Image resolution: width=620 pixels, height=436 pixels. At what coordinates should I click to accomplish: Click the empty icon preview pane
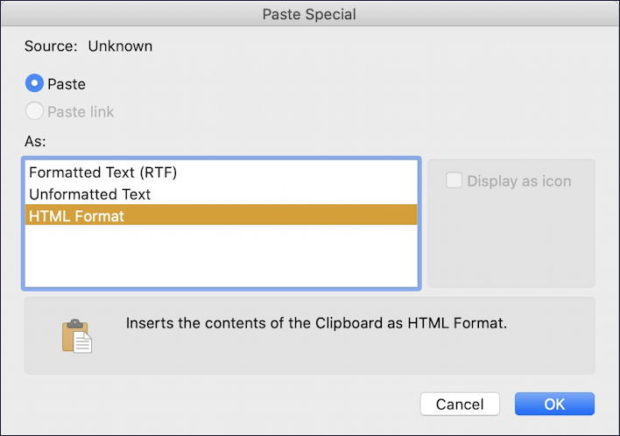tap(511, 240)
